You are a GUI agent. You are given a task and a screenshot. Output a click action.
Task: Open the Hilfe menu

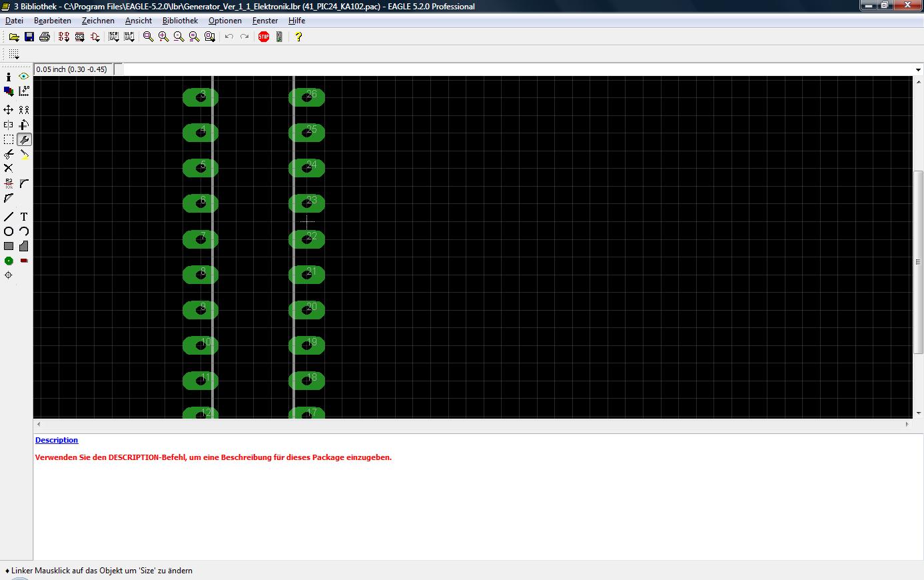tap(296, 21)
